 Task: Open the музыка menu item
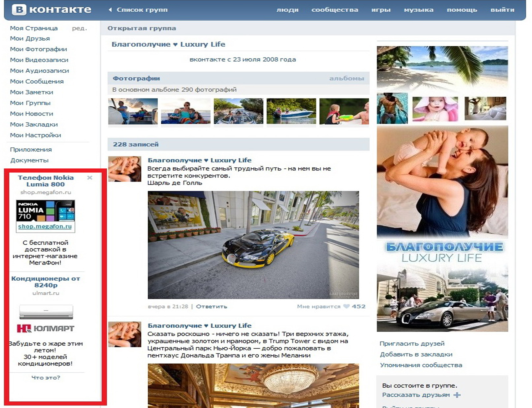(x=418, y=10)
